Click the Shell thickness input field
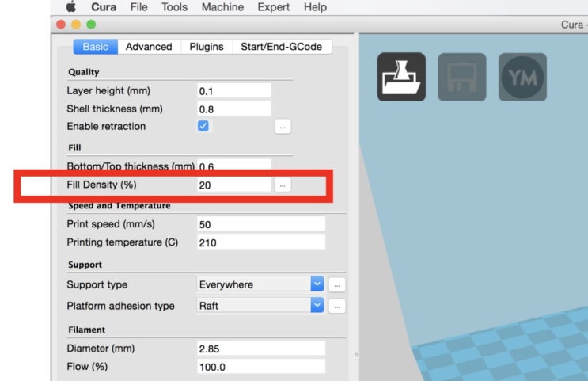Image resolution: width=588 pixels, height=381 pixels. coord(233,109)
